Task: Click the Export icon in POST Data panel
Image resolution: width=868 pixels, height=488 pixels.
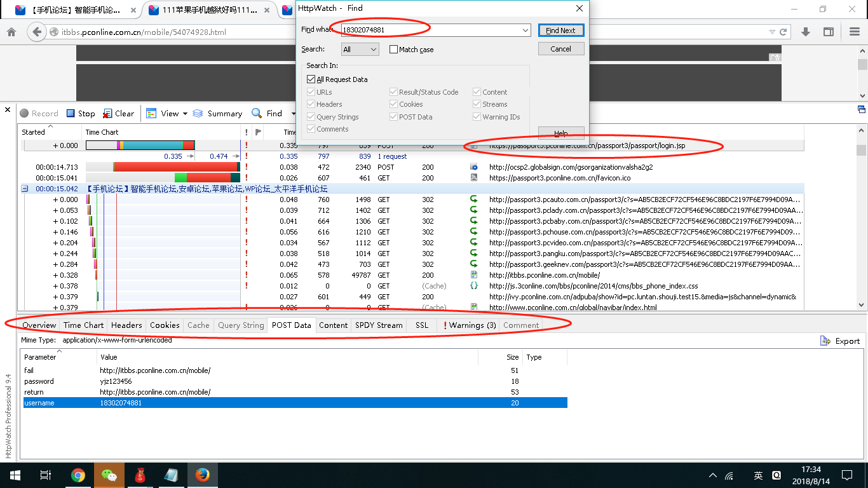Action: [x=825, y=341]
